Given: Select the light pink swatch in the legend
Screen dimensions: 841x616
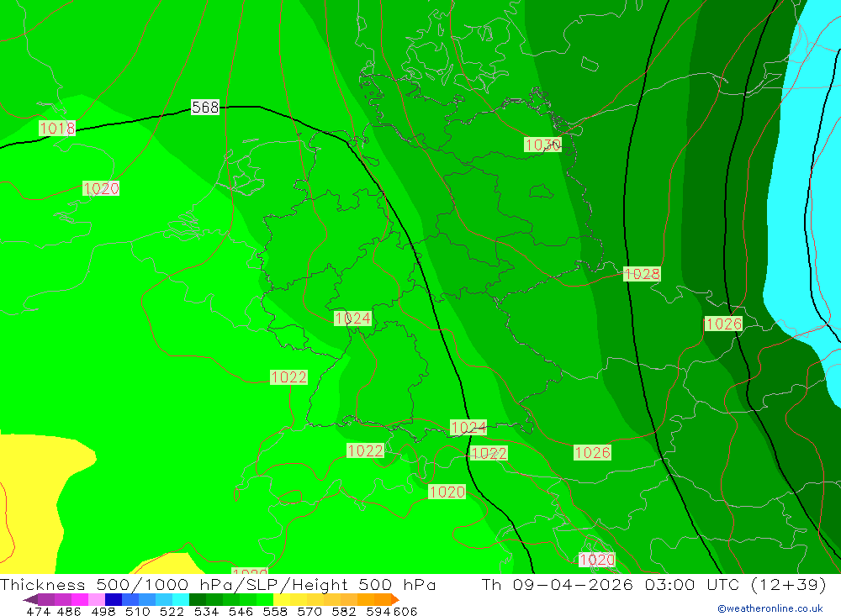Looking at the screenshot, I should (x=97, y=599).
